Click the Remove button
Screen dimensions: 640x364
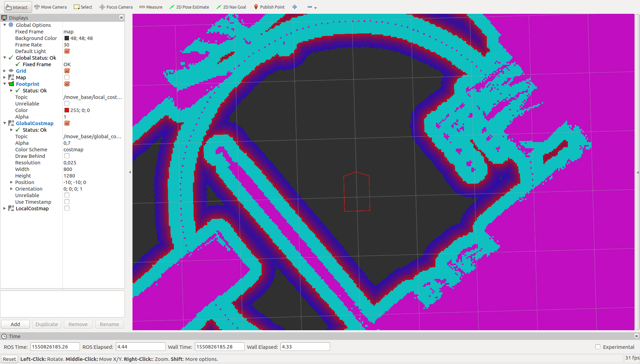pos(78,324)
